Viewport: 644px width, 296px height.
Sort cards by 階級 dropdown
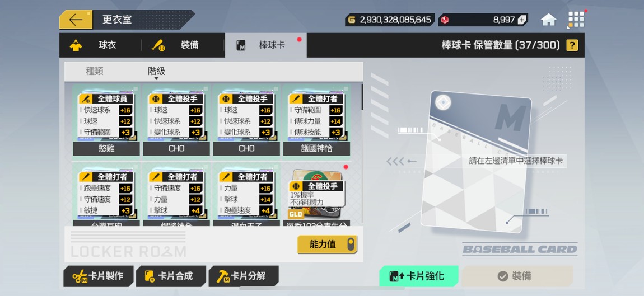pos(156,72)
